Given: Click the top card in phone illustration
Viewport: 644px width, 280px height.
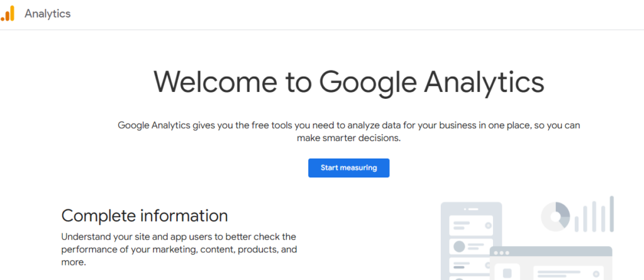Looking at the screenshot, I should [x=471, y=225].
